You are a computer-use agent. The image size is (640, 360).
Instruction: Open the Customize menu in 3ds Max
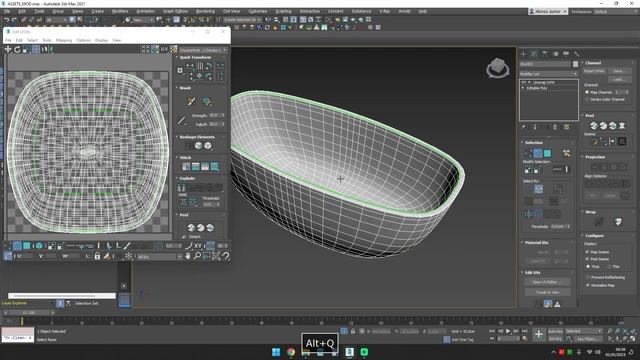coord(258,11)
